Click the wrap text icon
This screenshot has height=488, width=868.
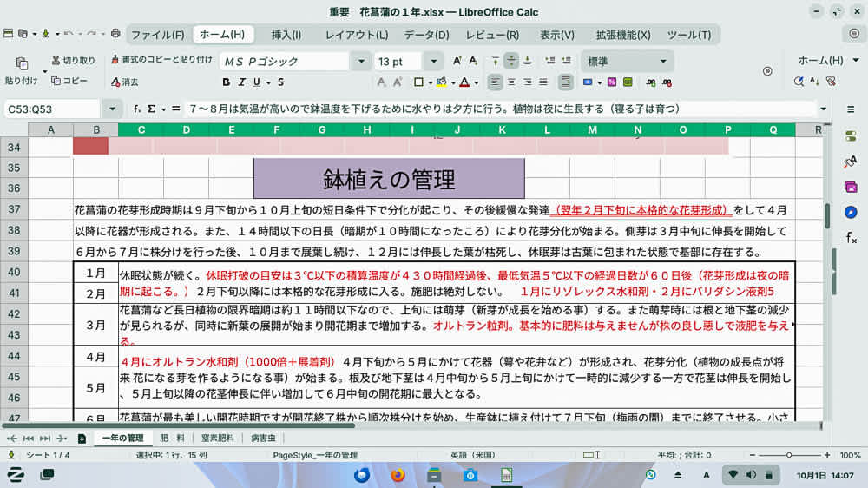tap(566, 82)
